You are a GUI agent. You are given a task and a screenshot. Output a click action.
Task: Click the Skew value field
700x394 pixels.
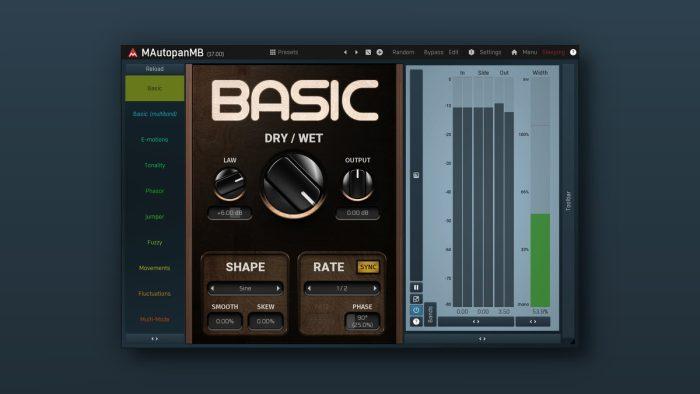(x=266, y=321)
